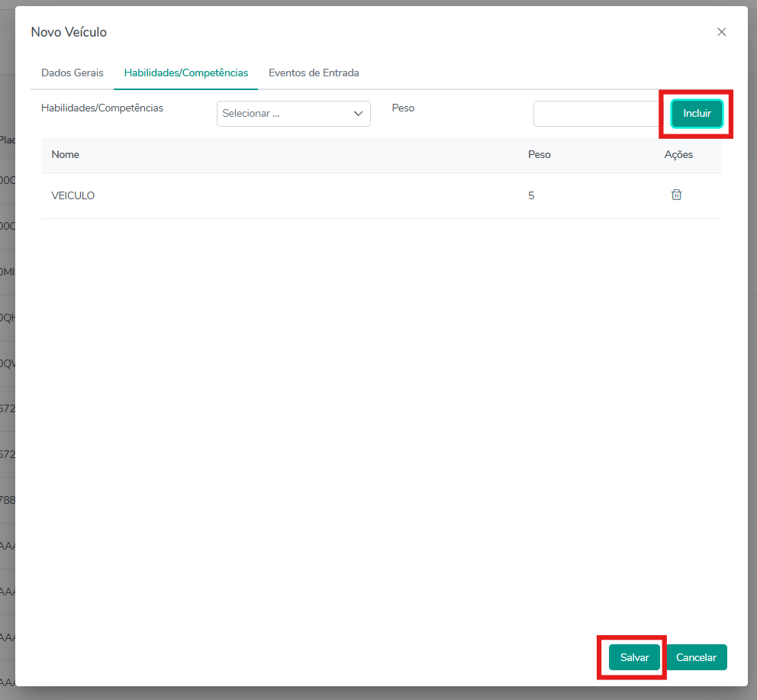This screenshot has width=757, height=700.
Task: Click the Peso column header in table
Action: [x=539, y=154]
